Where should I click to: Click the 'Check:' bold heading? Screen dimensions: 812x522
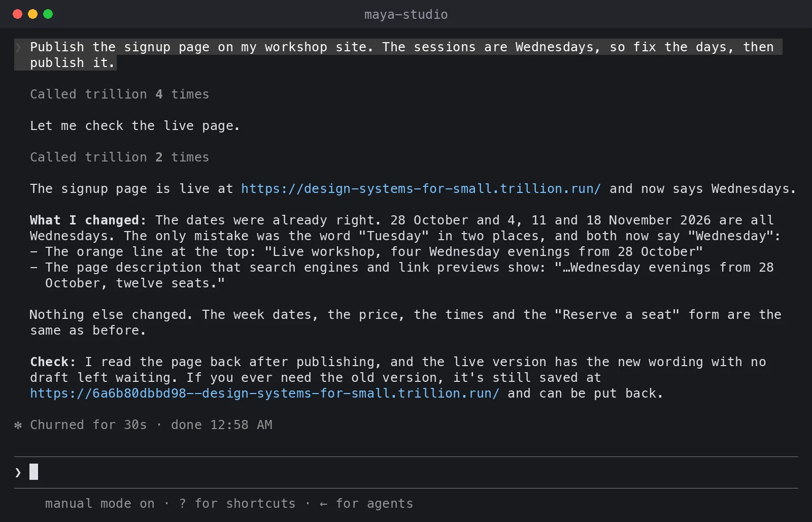click(53, 362)
